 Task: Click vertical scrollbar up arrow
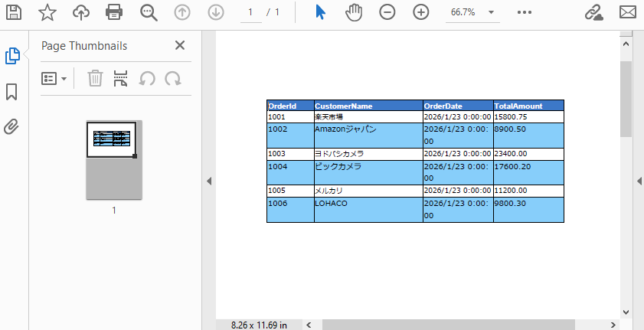pyautogui.click(x=626, y=44)
